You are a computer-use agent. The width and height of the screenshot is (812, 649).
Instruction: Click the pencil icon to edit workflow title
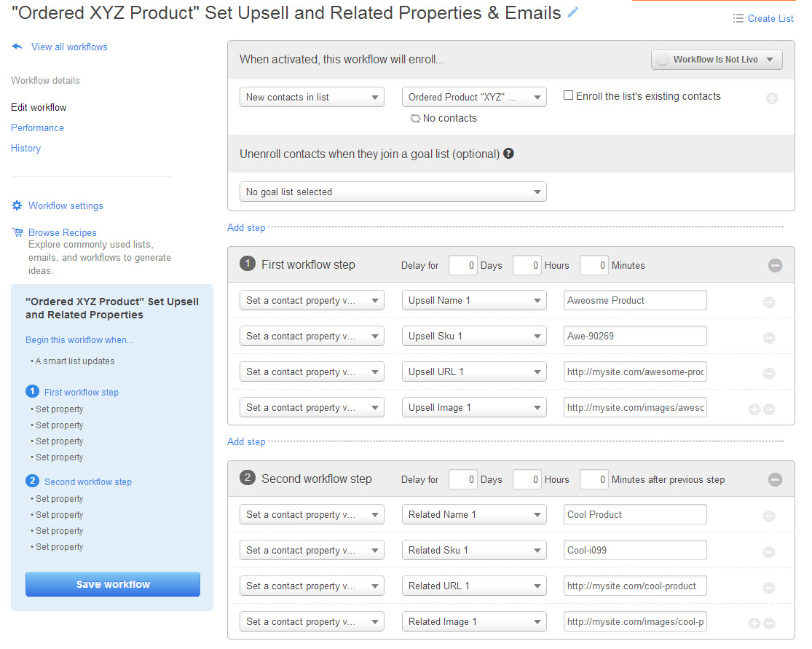coord(573,12)
